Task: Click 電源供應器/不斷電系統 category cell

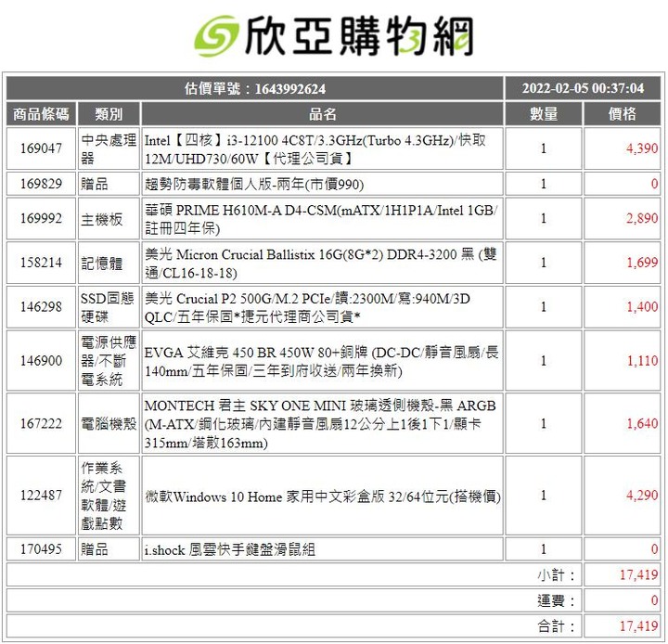Action: [109, 361]
